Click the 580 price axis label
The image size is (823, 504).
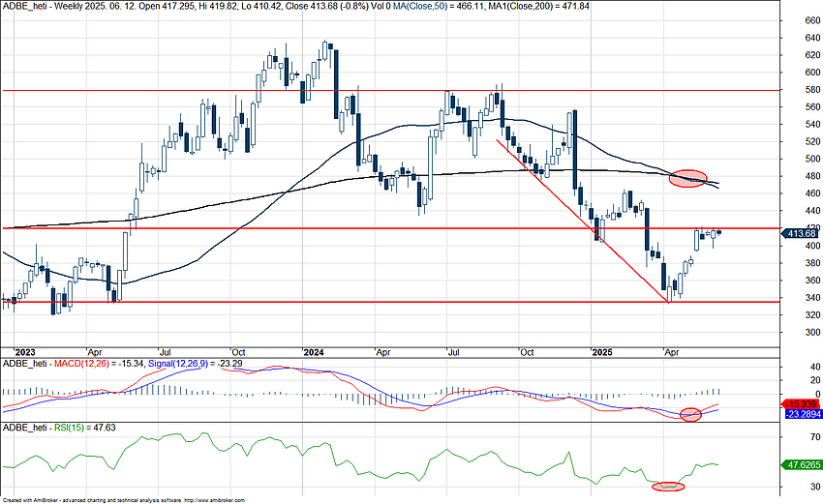coord(812,90)
